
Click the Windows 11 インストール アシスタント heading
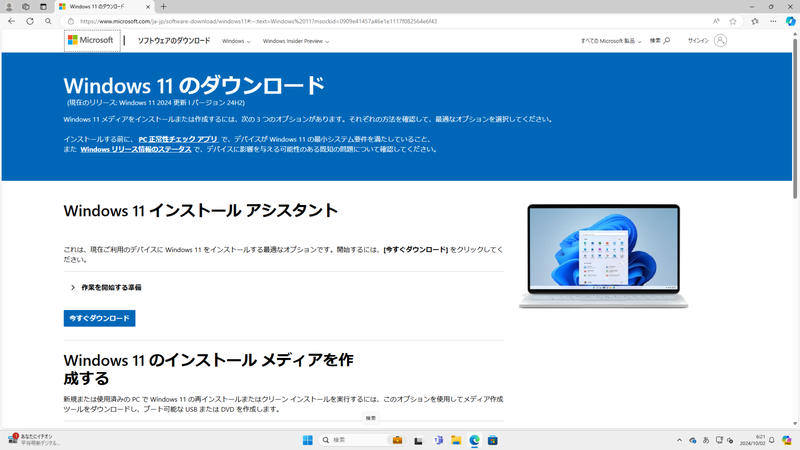tap(201, 210)
